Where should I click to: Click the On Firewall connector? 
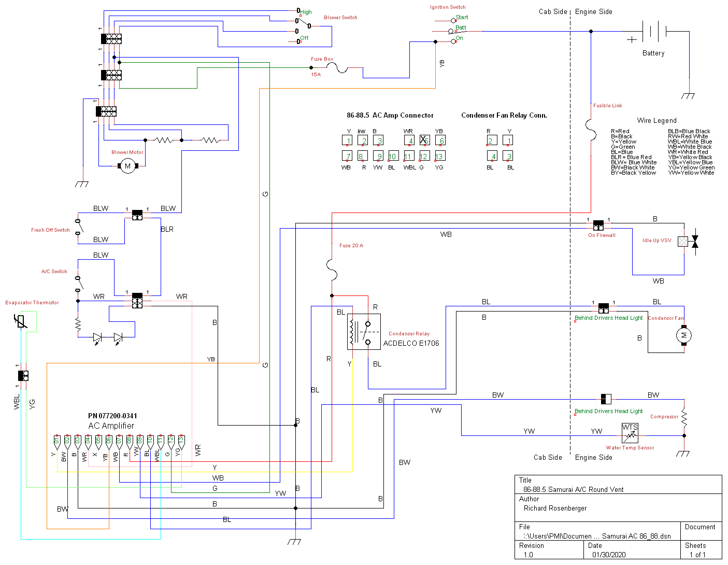pyautogui.click(x=598, y=225)
